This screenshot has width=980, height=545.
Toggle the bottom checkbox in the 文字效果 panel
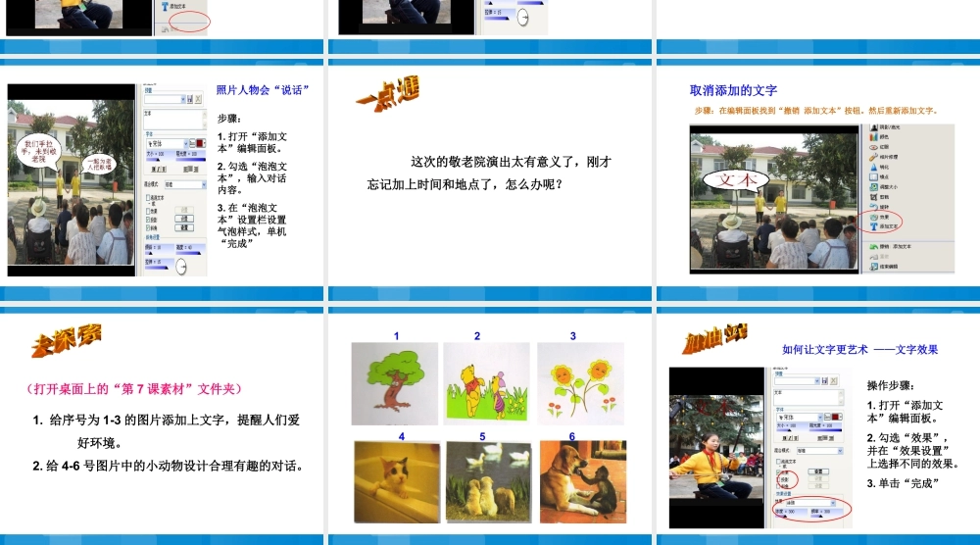(x=779, y=486)
